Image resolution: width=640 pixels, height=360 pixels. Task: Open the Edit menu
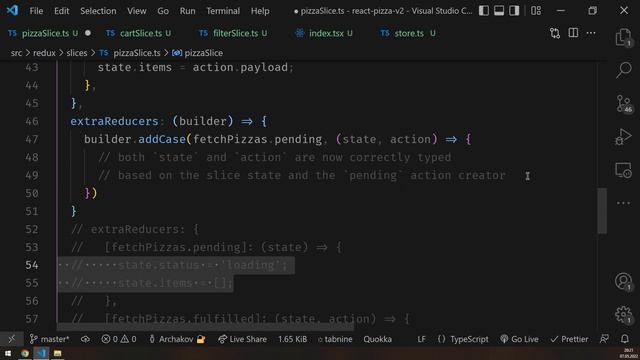click(62, 11)
